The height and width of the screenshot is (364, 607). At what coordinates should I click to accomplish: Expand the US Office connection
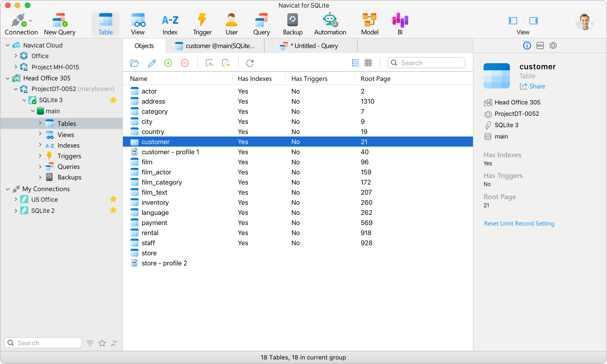point(15,199)
